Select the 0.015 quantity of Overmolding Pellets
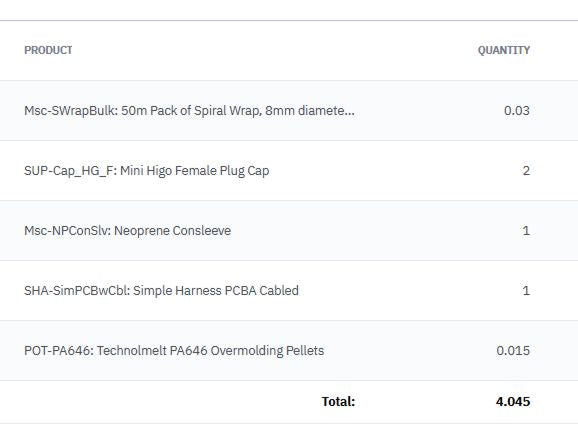The height and width of the screenshot is (442, 578). point(513,351)
